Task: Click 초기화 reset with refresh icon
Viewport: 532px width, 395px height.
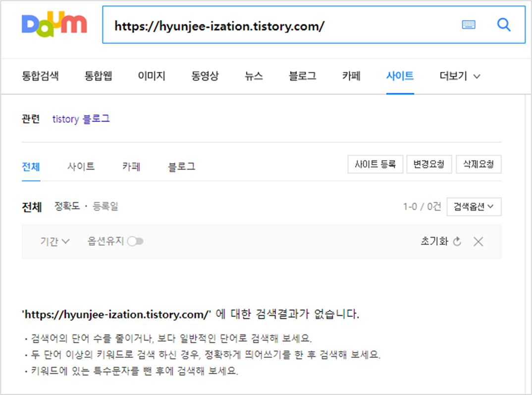Action: coord(441,241)
